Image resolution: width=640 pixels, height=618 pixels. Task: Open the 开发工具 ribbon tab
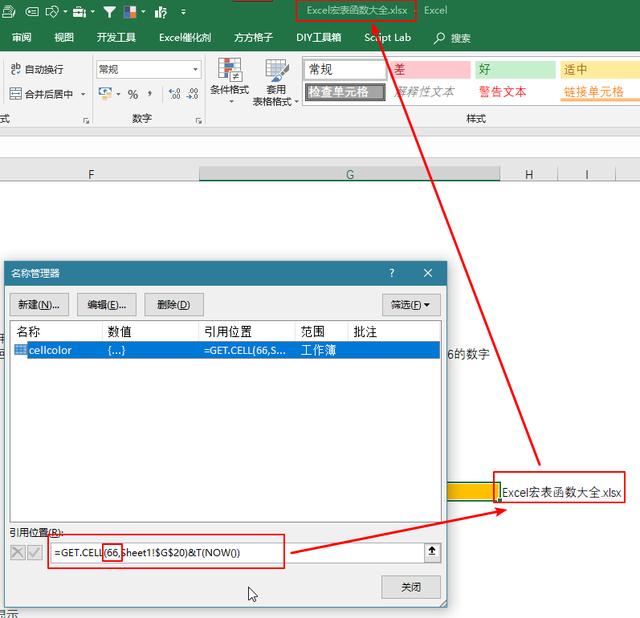[x=116, y=38]
